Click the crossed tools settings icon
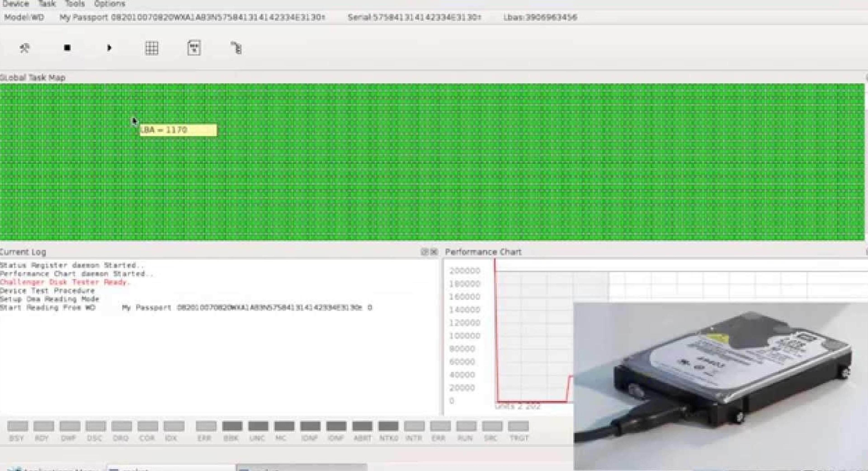Image resolution: width=868 pixels, height=471 pixels. [x=24, y=48]
